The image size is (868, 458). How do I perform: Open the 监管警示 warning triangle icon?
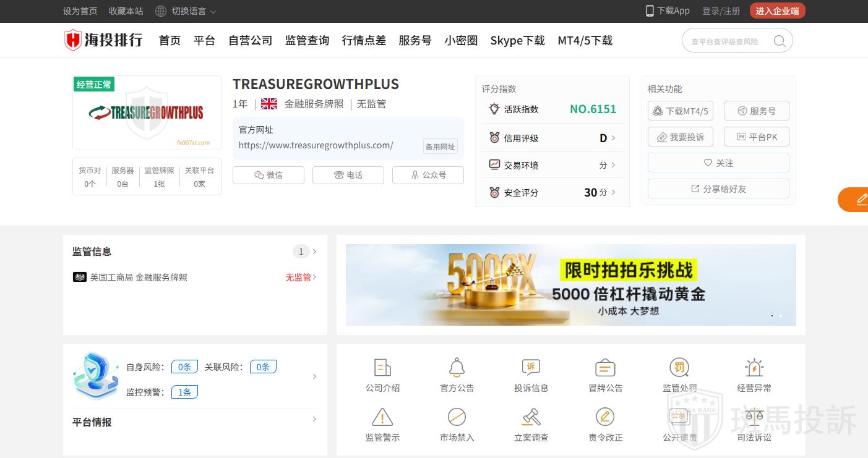[382, 418]
